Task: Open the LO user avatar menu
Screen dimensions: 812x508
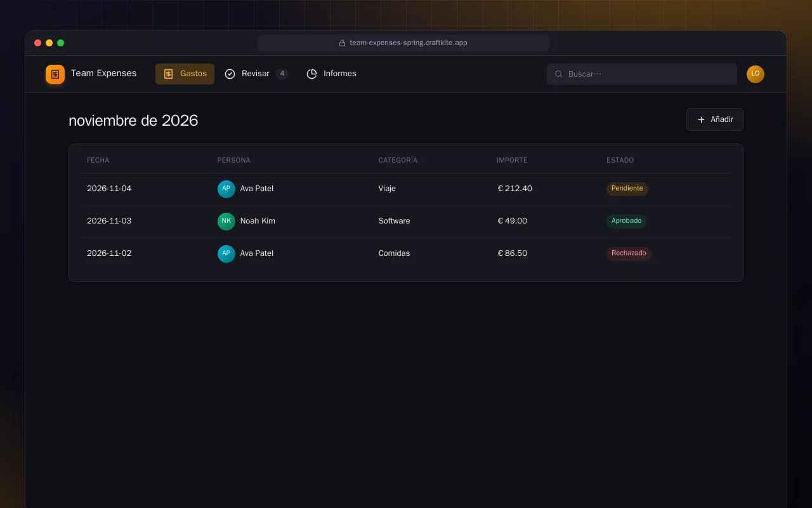Action: click(756, 74)
